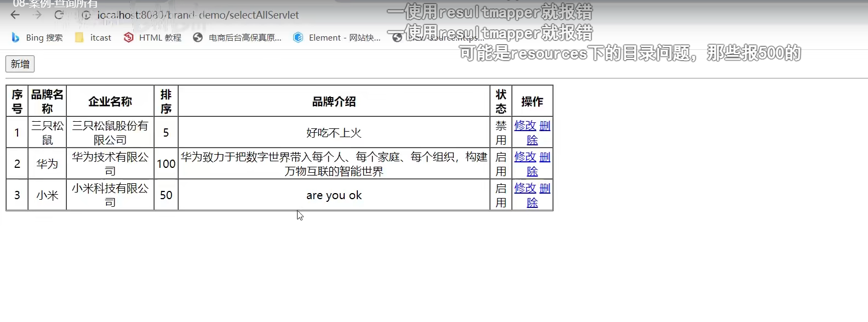
Task: Click sequence number 3 cell
Action: tap(17, 195)
